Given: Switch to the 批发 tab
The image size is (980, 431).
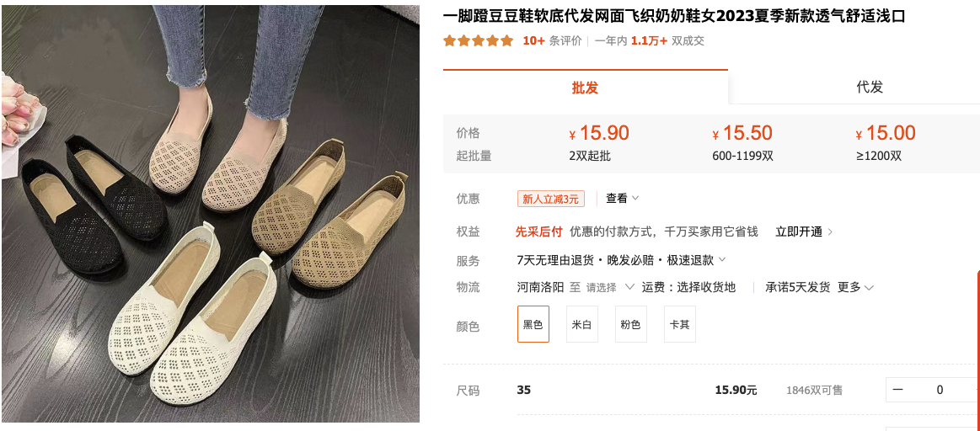Looking at the screenshot, I should coord(585,88).
